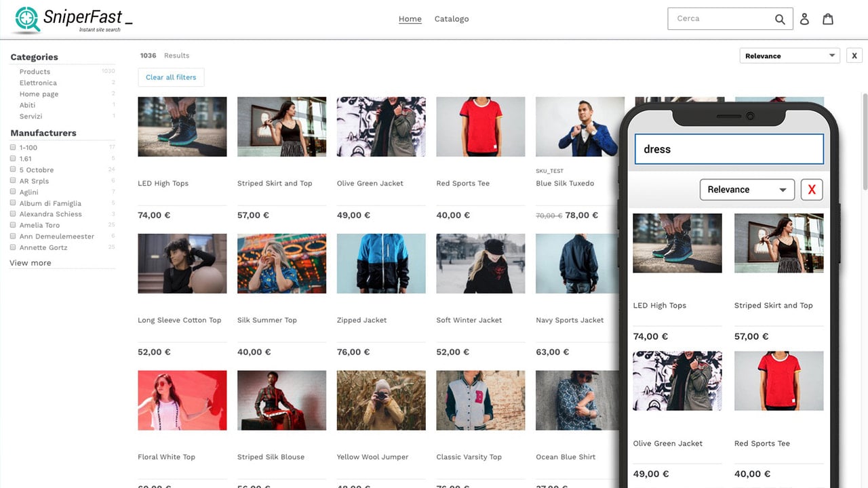This screenshot has height=488, width=868.
Task: Open Yellow Wool Jumper product image
Action: pos(381,401)
